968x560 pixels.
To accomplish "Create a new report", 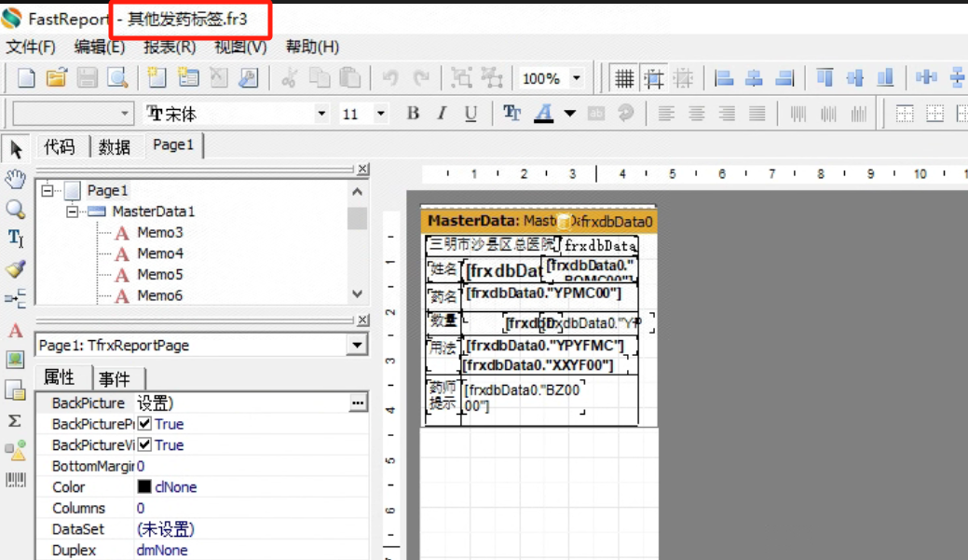I will [x=26, y=78].
